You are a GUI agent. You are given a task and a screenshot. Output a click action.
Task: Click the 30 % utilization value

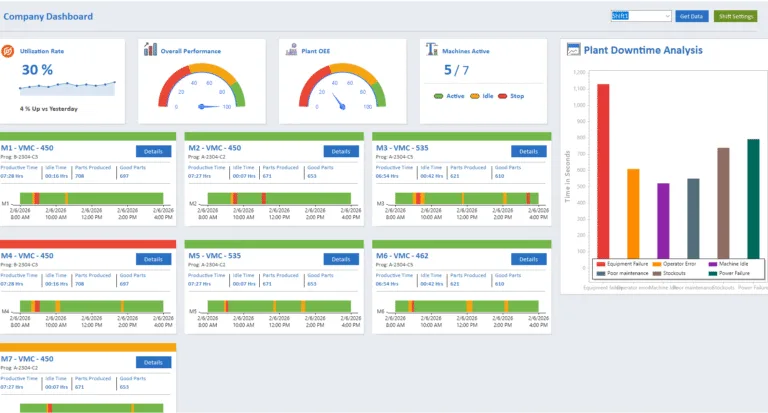[x=37, y=70]
